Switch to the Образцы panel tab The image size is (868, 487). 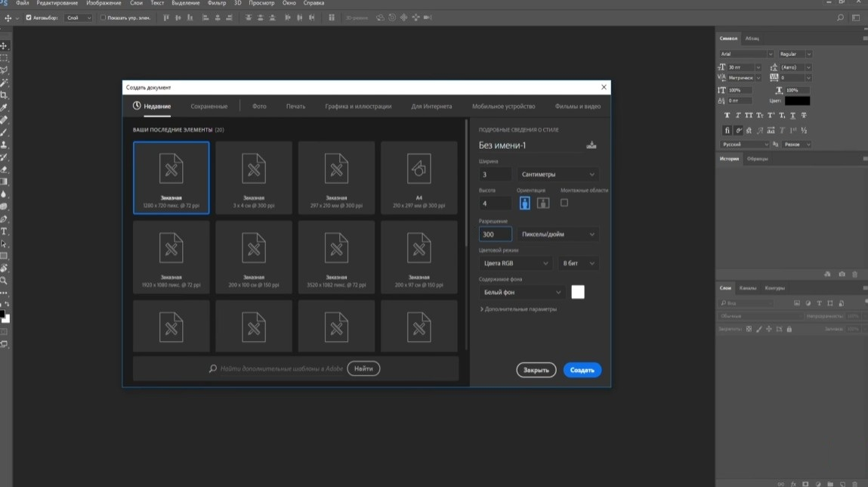pyautogui.click(x=757, y=159)
